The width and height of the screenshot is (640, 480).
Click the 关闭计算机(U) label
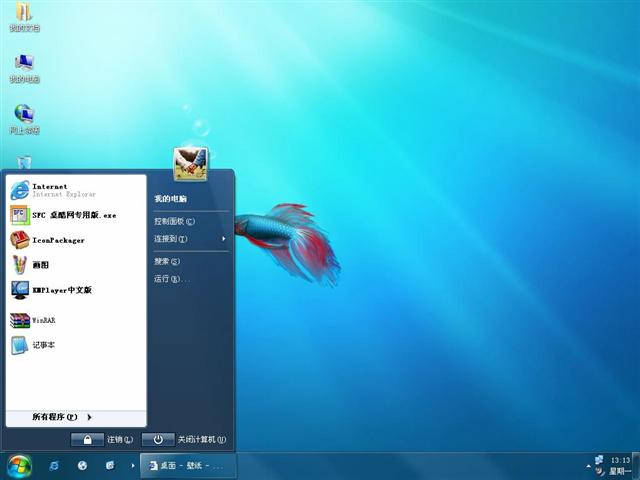click(202, 440)
